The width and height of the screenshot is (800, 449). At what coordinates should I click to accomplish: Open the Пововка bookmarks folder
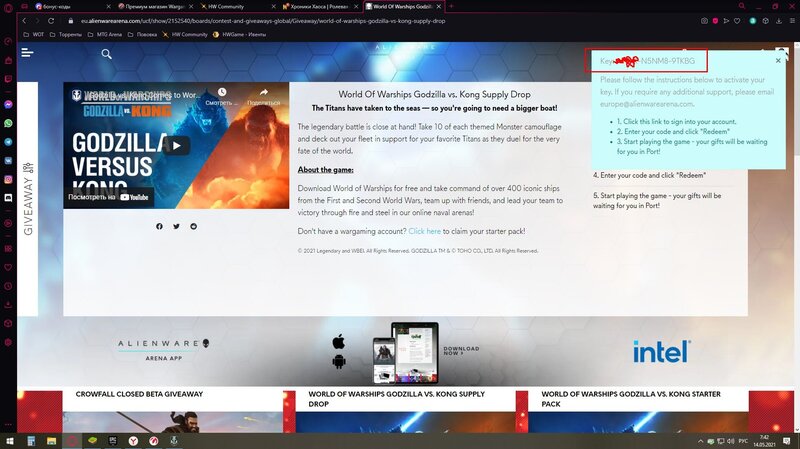[142, 35]
